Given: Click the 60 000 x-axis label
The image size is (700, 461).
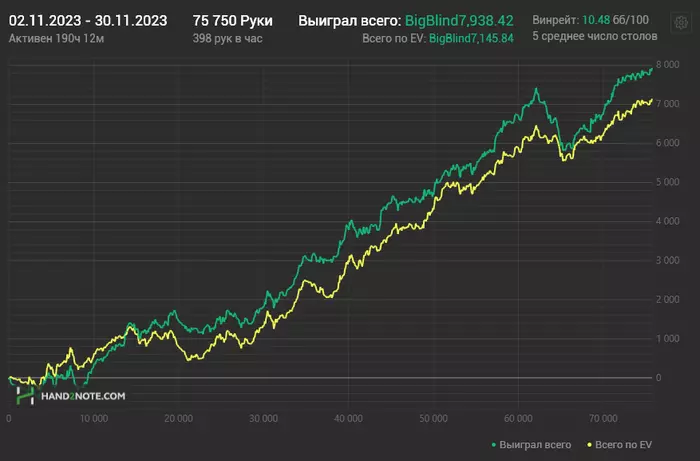Looking at the screenshot, I should (x=518, y=419).
